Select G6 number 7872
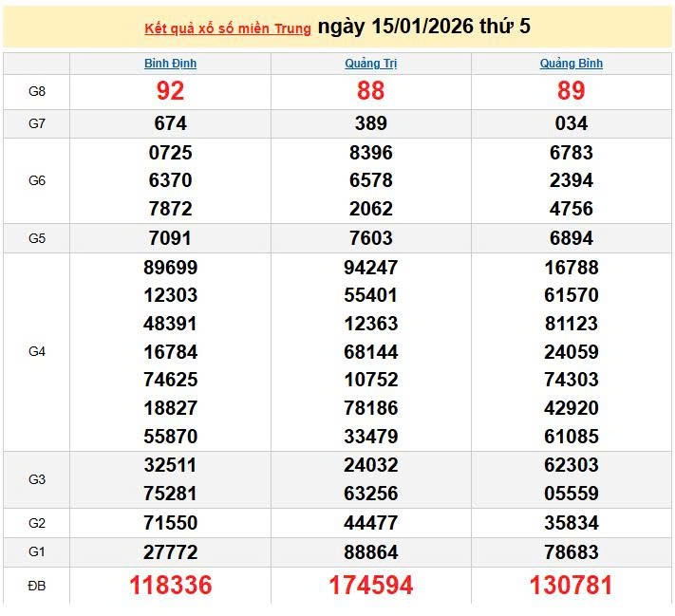 click(x=171, y=209)
